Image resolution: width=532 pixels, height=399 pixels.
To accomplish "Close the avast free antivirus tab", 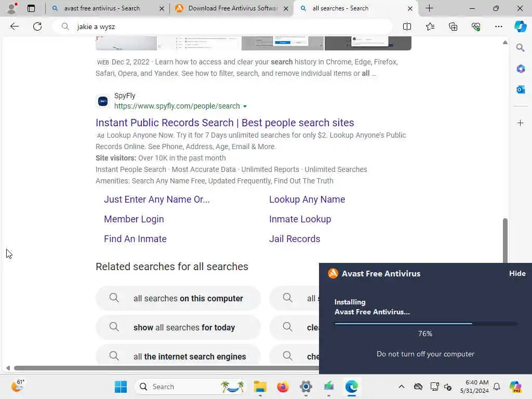I will click(x=162, y=8).
